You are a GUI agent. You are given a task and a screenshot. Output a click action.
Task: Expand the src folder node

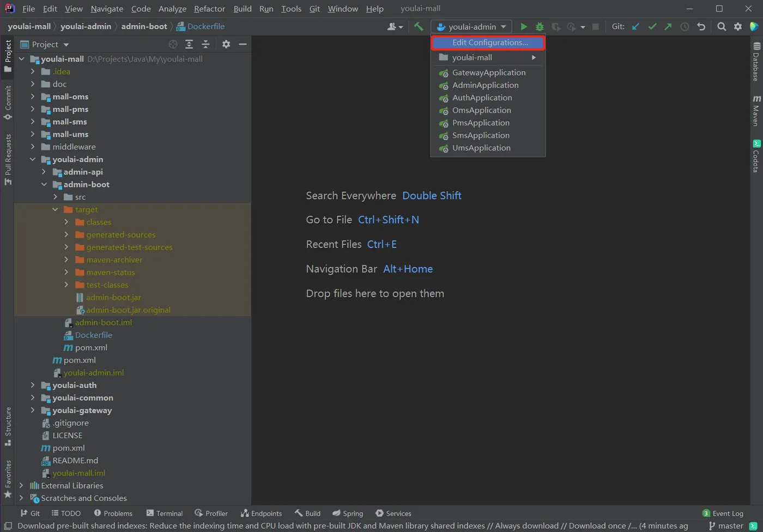click(x=55, y=197)
